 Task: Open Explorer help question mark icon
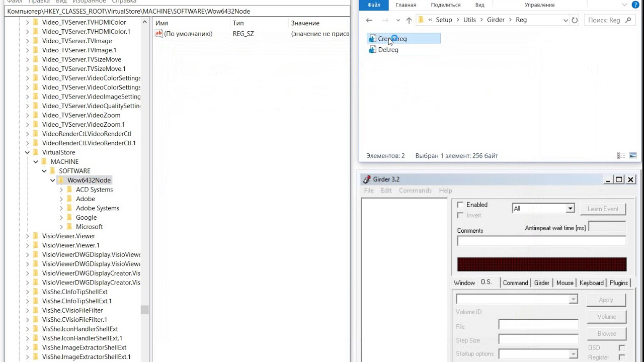[636, 5]
